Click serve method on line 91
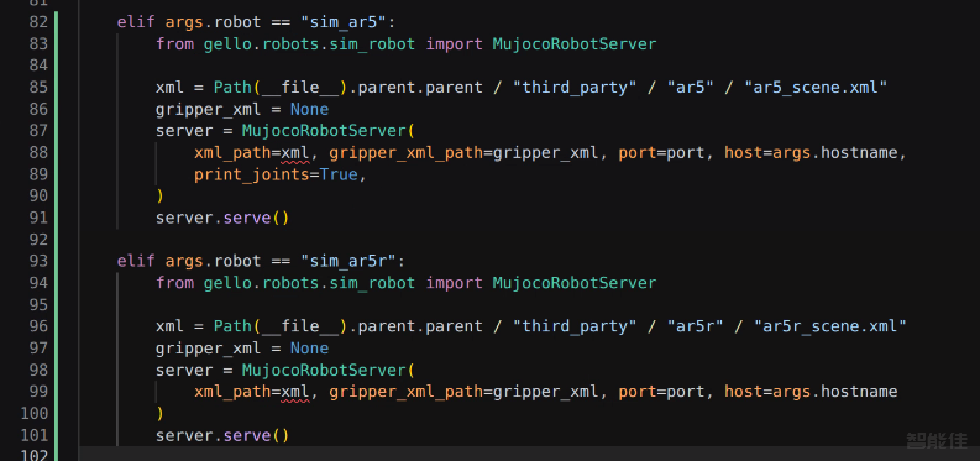The width and height of the screenshot is (980, 461). [247, 218]
